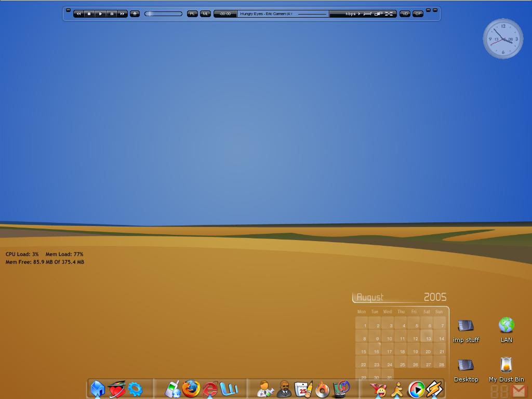The image size is (532, 399).
Task: Select highlighted August 13 in the calendar
Action: coord(427,336)
